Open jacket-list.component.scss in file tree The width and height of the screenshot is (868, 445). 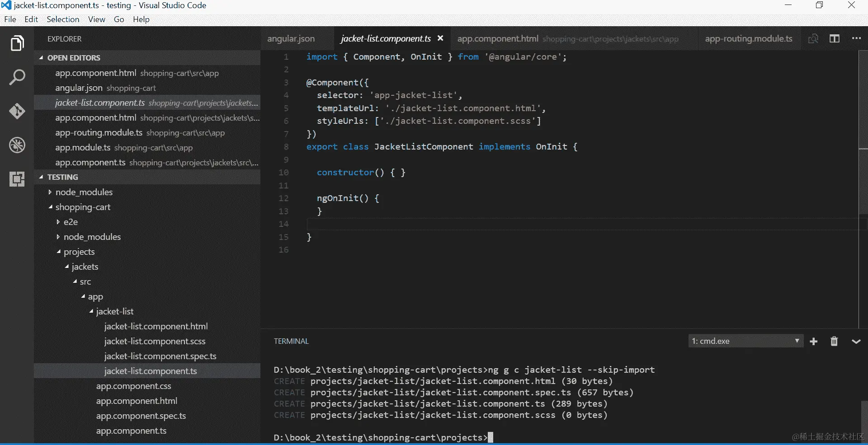click(x=147, y=341)
